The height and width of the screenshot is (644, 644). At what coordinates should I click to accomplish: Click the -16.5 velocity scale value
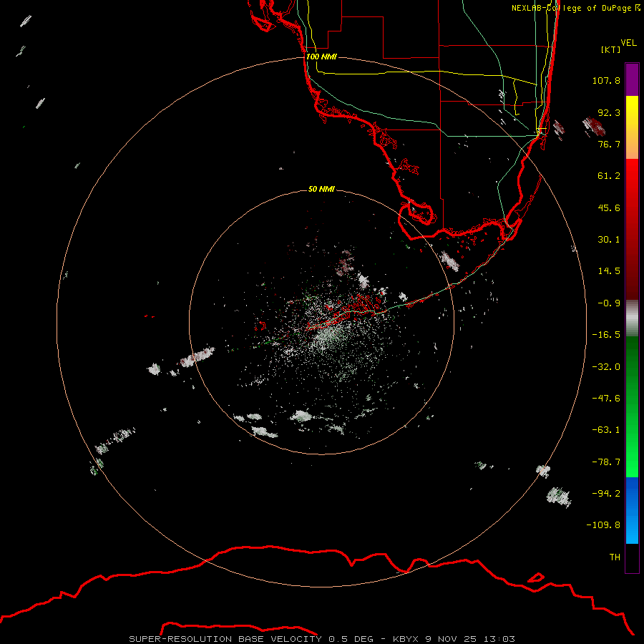pos(606,335)
